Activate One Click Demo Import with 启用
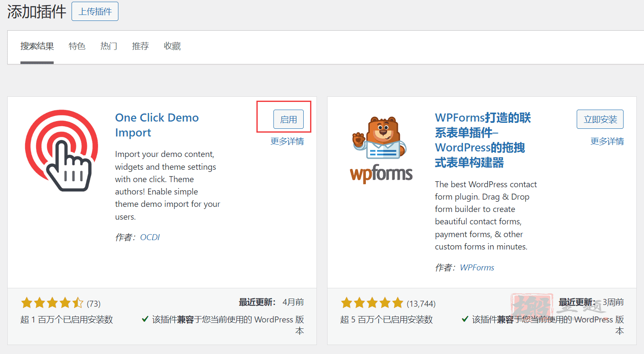This screenshot has width=644, height=354. 288,119
